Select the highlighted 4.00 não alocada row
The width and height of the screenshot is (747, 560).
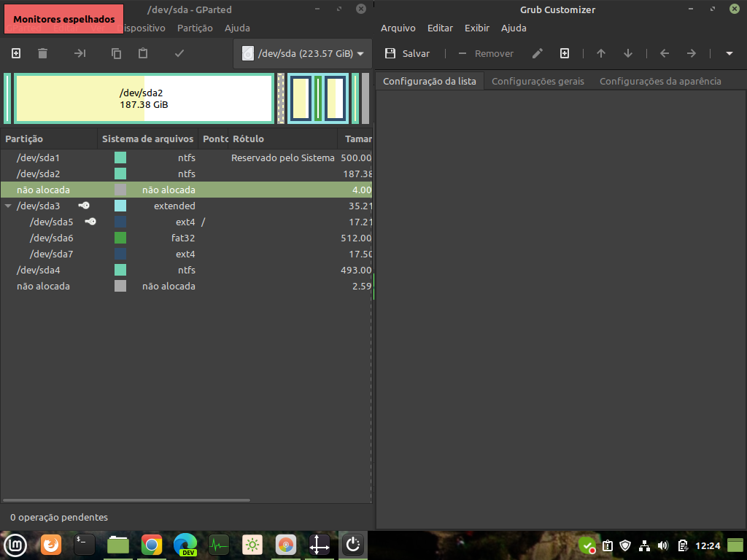tap(186, 190)
